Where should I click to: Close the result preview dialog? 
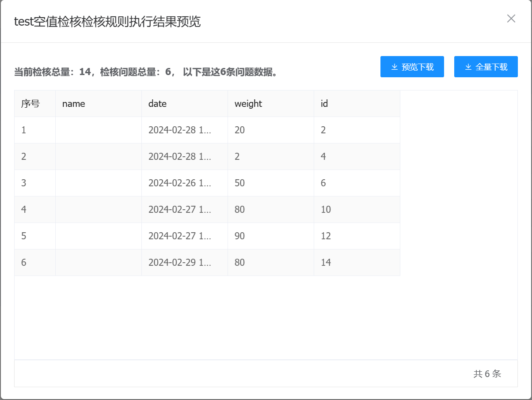[511, 19]
